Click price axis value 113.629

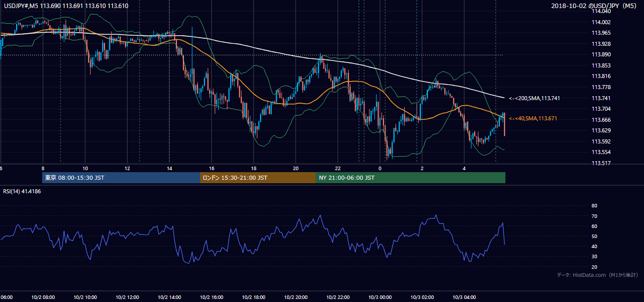pos(601,130)
